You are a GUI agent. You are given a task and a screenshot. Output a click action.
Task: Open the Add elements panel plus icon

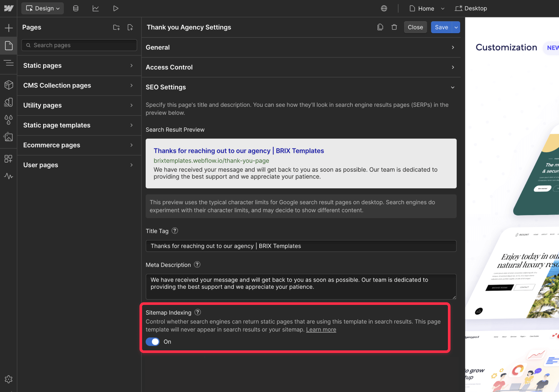pos(9,28)
